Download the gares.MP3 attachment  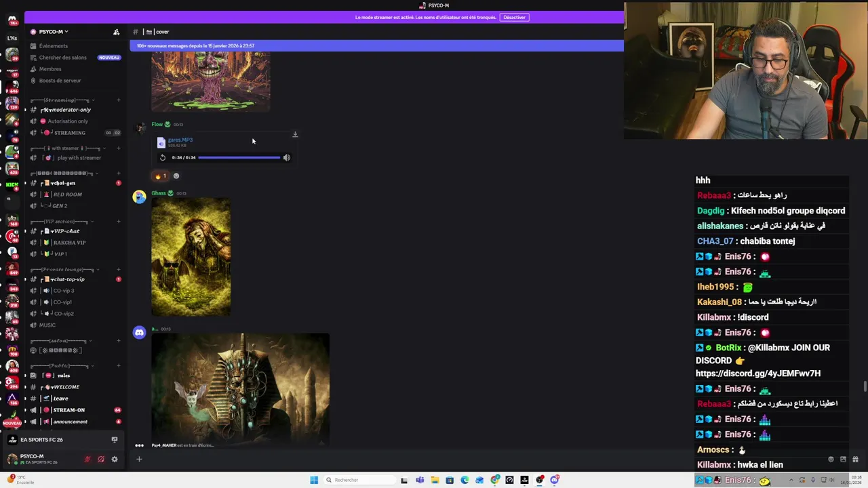click(x=295, y=135)
